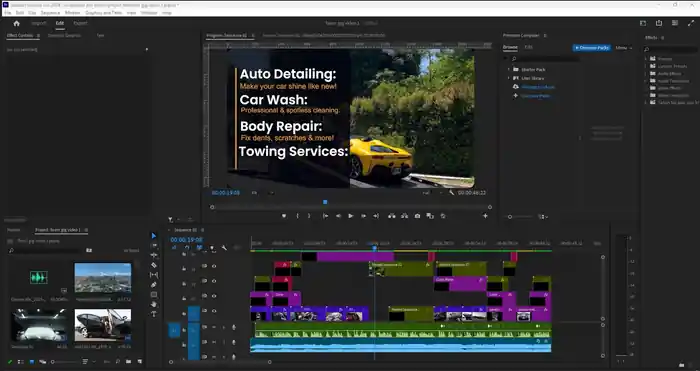Viewport: 700px width, 371px height.
Task: Open the Edit tab in Premiere Composer
Action: [529, 47]
